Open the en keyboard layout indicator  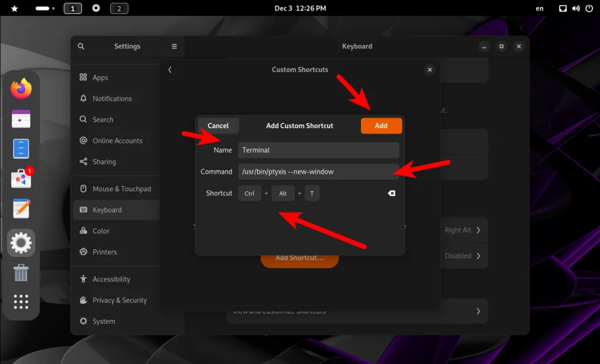pyautogui.click(x=540, y=8)
